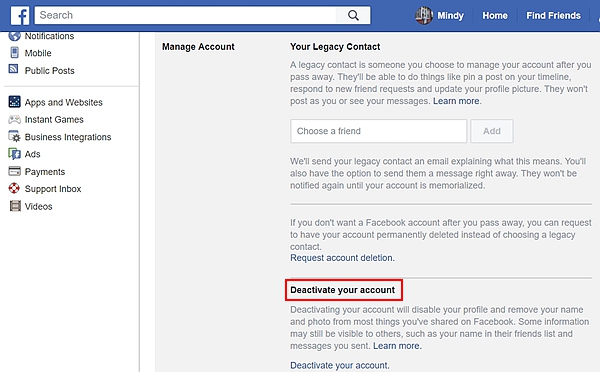Open Instant Games settings
This screenshot has width=600, height=372.
coord(54,119)
